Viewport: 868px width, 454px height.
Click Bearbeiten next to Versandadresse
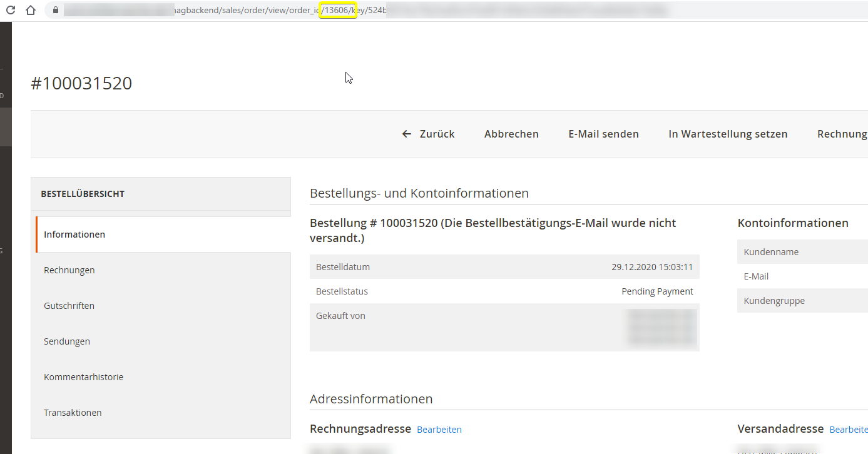point(848,430)
